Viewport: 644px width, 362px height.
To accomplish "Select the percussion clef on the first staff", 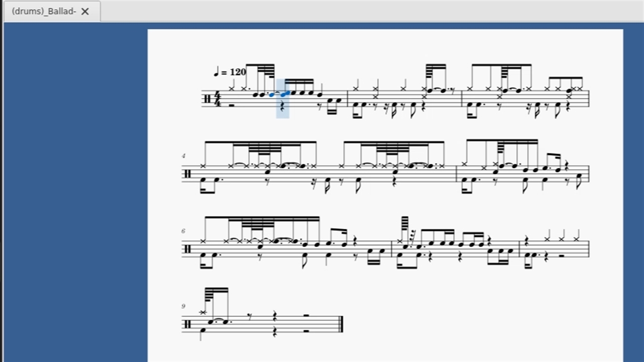I will tap(206, 99).
